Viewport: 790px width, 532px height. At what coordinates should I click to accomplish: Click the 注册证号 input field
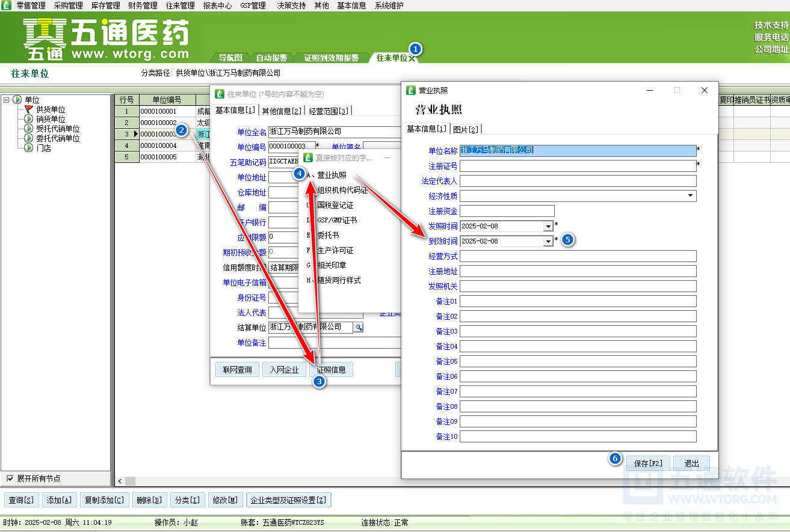click(578, 166)
